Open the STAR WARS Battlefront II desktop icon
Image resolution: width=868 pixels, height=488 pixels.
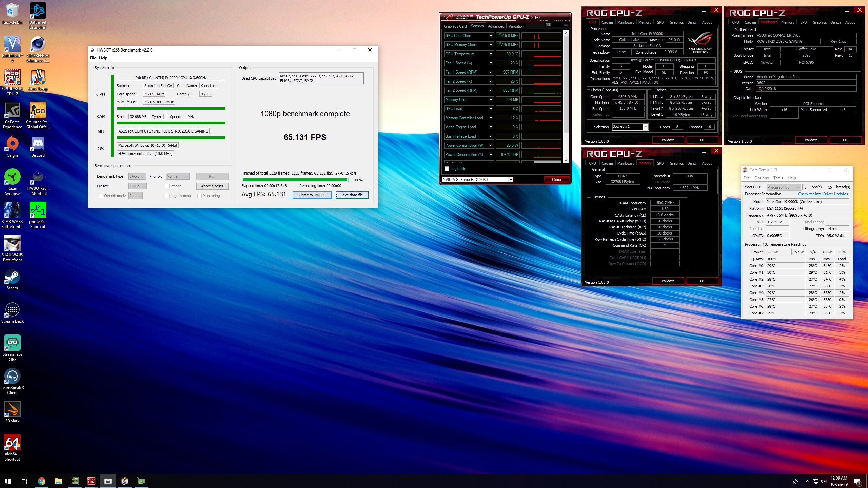tap(13, 215)
